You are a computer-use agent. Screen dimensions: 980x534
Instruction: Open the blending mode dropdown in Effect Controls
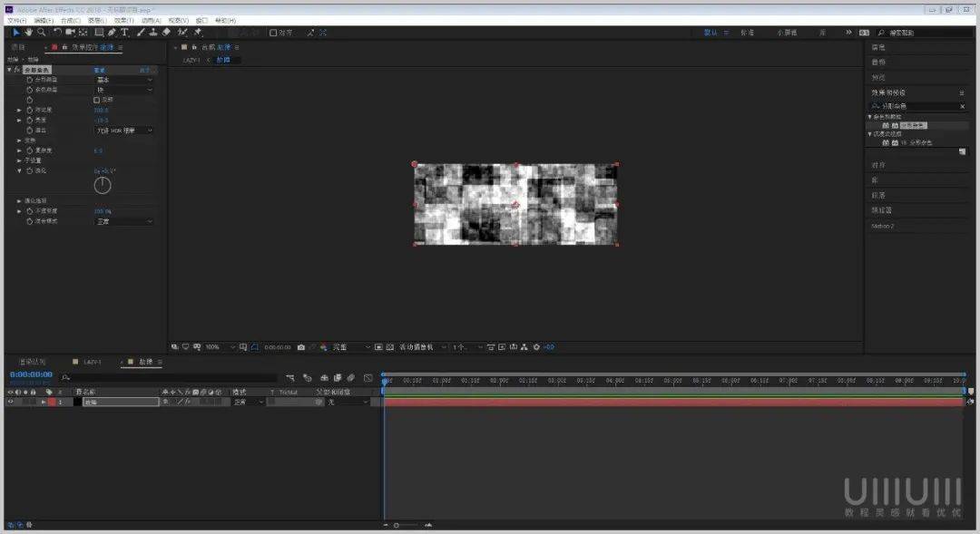coord(123,222)
